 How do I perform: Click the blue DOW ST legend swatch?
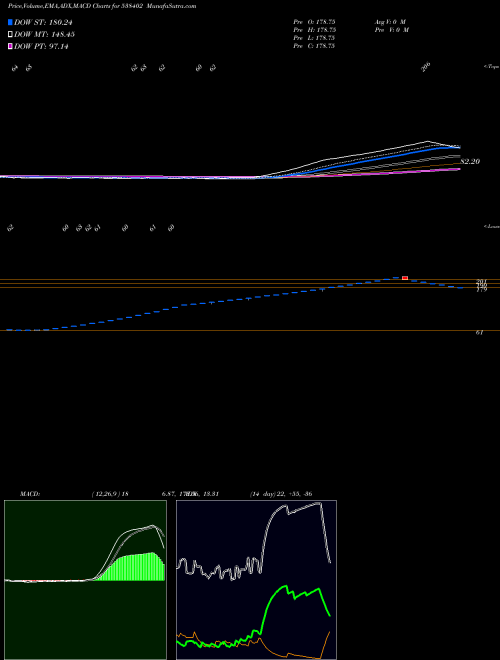pyautogui.click(x=10, y=22)
